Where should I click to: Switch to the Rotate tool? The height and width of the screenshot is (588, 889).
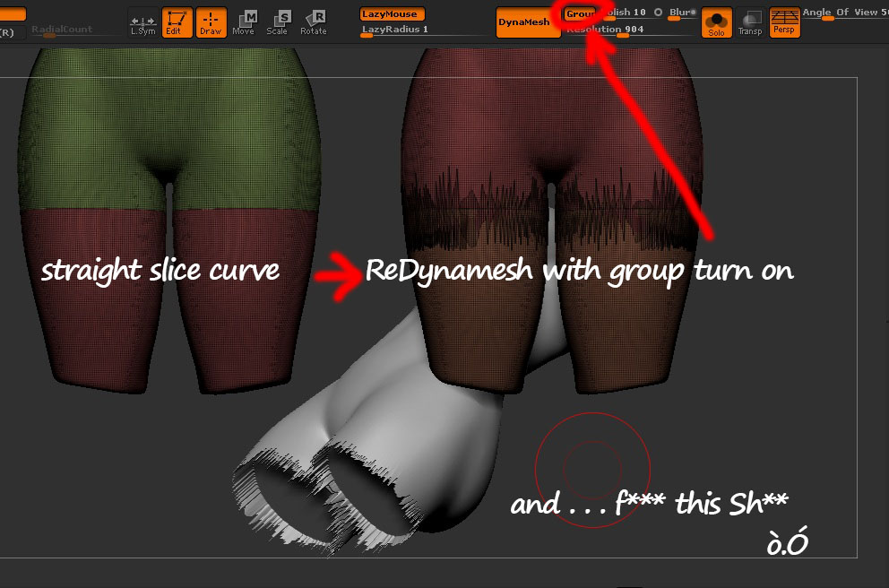click(314, 23)
